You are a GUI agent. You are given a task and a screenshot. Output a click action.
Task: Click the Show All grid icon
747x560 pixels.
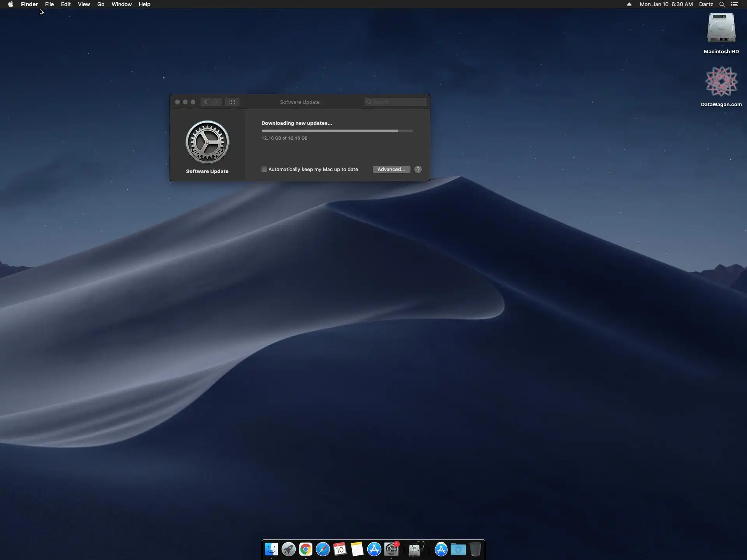[232, 102]
